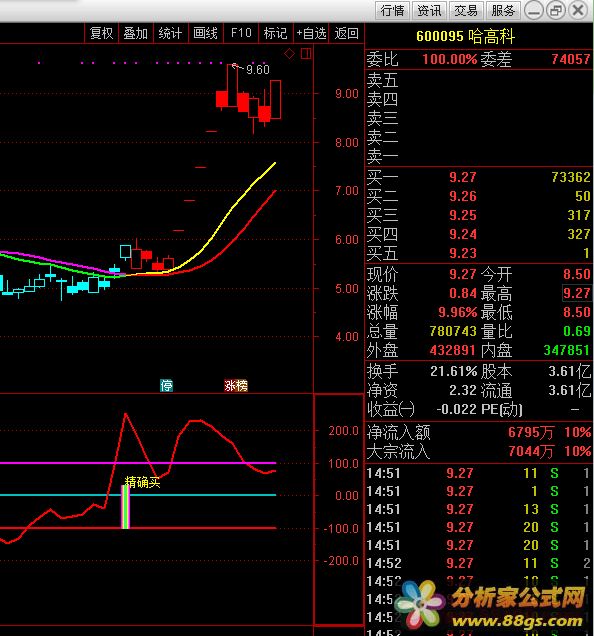Click the 9.60 high price label
This screenshot has width=594, height=636.
pyautogui.click(x=258, y=70)
